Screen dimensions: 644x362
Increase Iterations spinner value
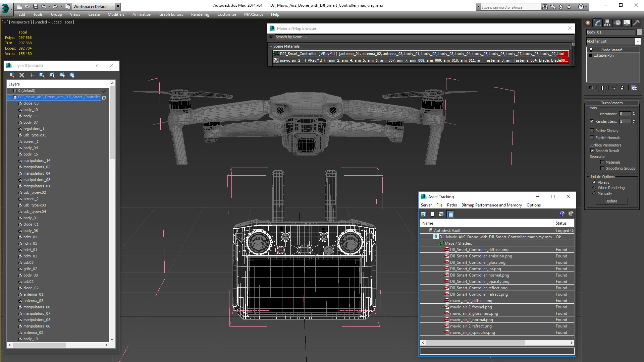point(634,113)
